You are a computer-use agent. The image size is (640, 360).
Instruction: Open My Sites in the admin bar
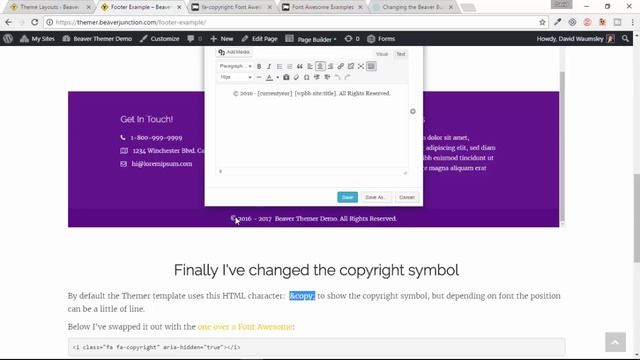(x=38, y=39)
